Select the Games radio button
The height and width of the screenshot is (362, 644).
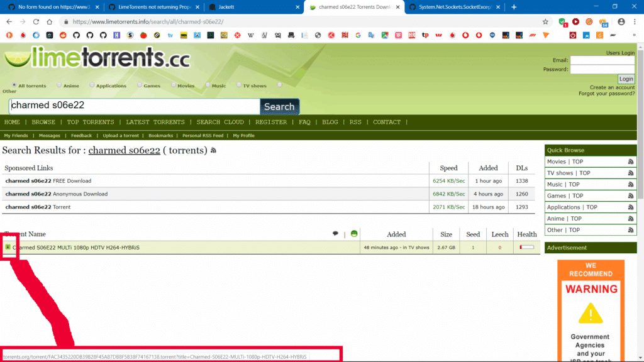pyautogui.click(x=140, y=85)
